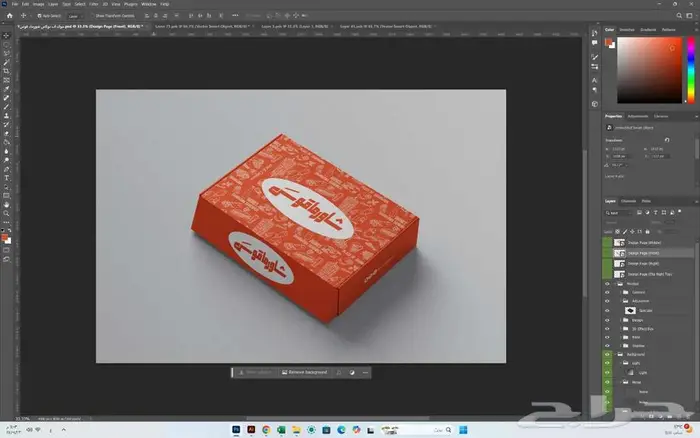Toggle the Auto-Select checkbox
Screen dimensions: 700x438
tap(39, 16)
